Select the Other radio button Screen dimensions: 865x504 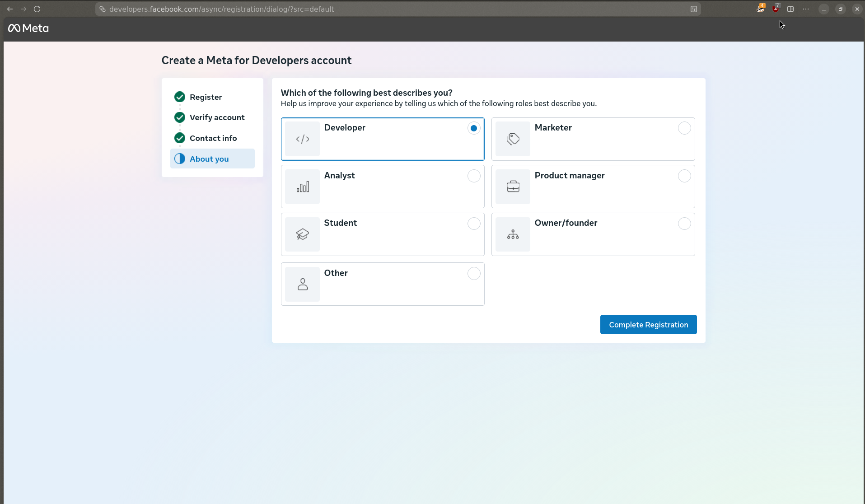(474, 274)
